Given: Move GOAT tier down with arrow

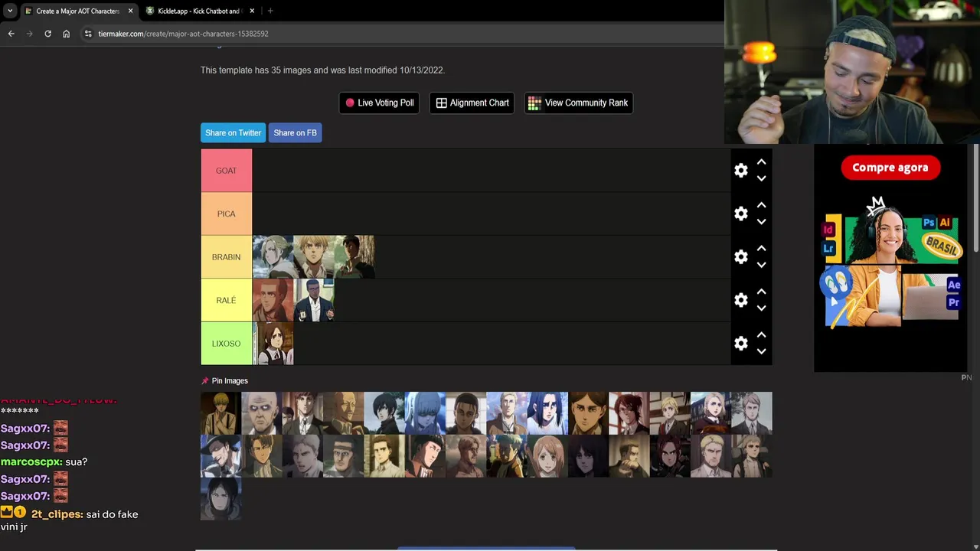Looking at the screenshot, I should 761,178.
